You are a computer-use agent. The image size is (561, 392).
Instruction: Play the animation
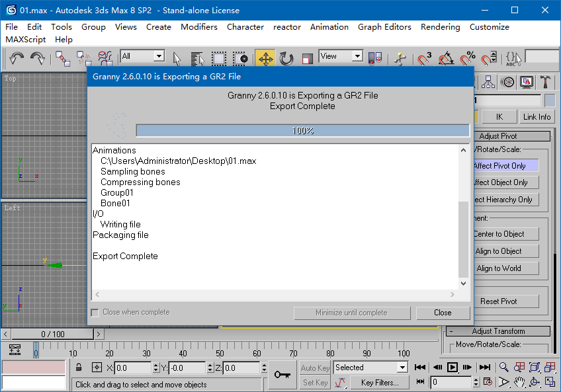point(453,368)
